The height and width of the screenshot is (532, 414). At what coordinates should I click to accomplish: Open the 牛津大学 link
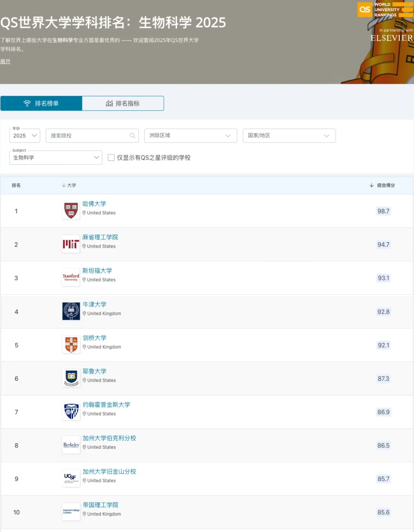(x=95, y=304)
